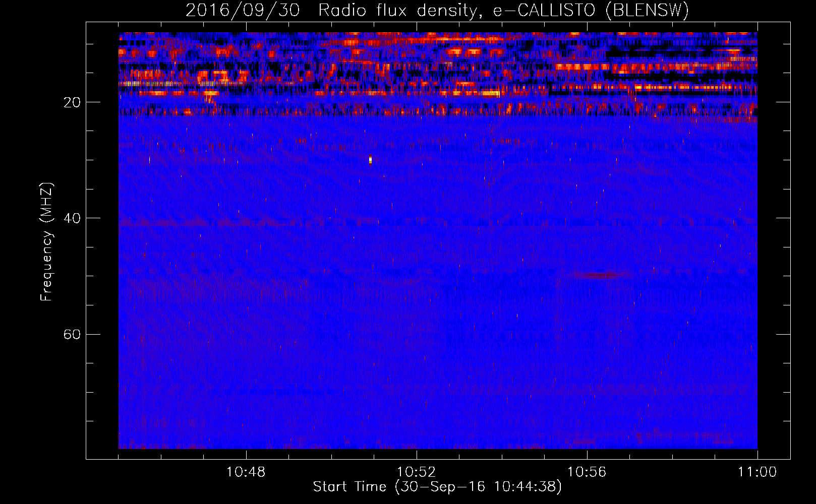Click the red streak near 50 MHz at 10:56
The image size is (816, 504).
(x=598, y=275)
